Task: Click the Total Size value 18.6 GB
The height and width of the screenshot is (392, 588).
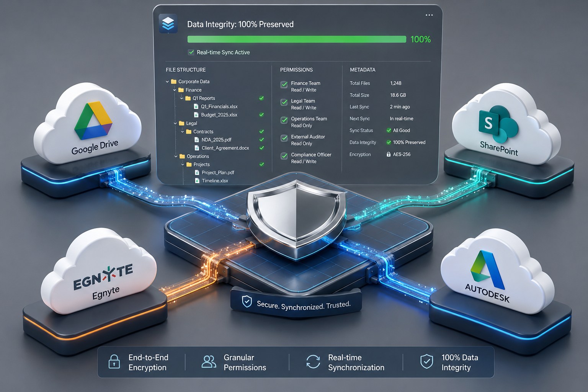Action: pyautogui.click(x=398, y=95)
